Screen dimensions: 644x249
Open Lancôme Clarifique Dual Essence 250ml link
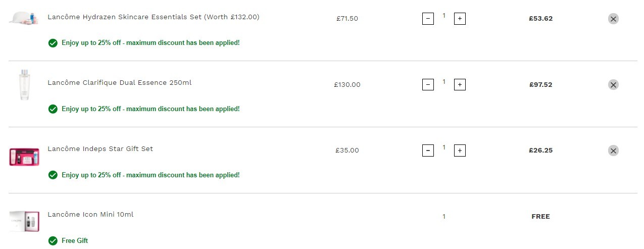click(x=120, y=82)
